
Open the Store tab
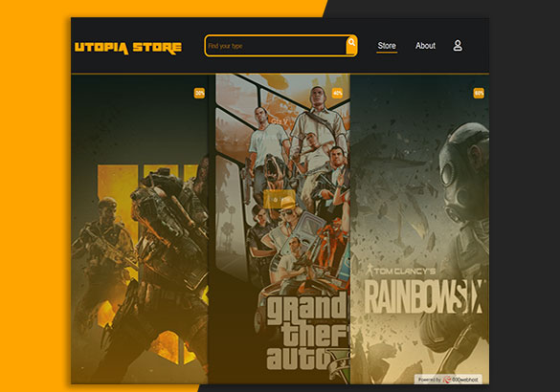pyautogui.click(x=387, y=46)
